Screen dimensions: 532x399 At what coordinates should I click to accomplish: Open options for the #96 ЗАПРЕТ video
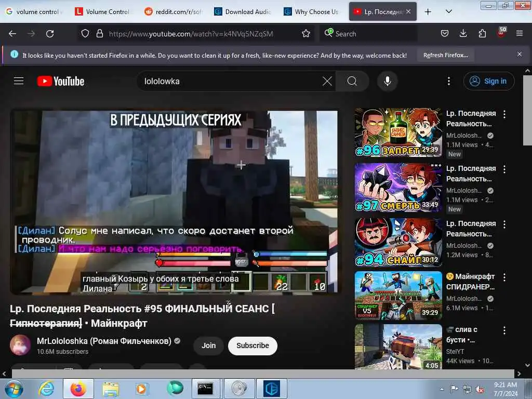(504, 114)
